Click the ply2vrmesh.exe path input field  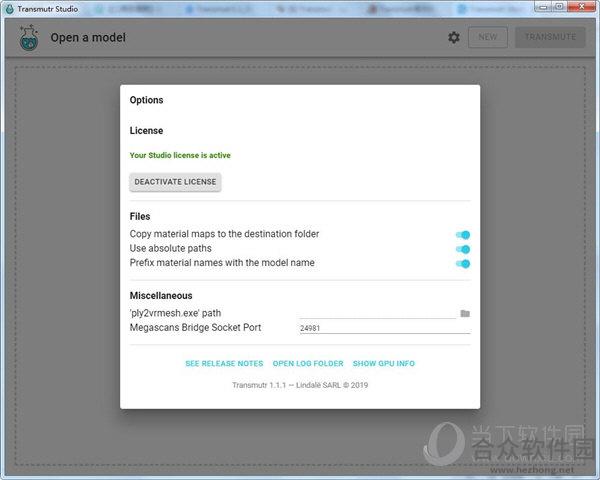tap(378, 313)
